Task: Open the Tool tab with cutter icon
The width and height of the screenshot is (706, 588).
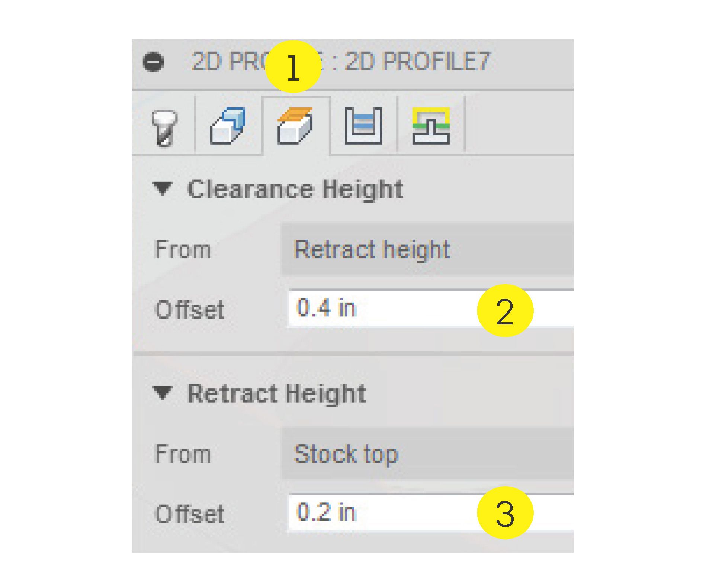Action: tap(164, 127)
